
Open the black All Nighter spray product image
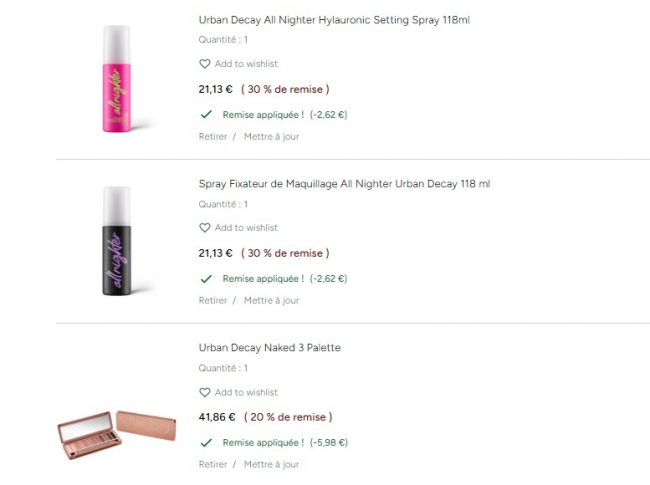(x=115, y=241)
